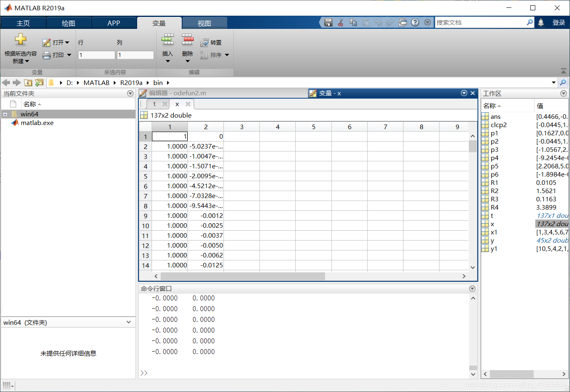
Task: Click the notification bell icon
Action: pos(541,23)
